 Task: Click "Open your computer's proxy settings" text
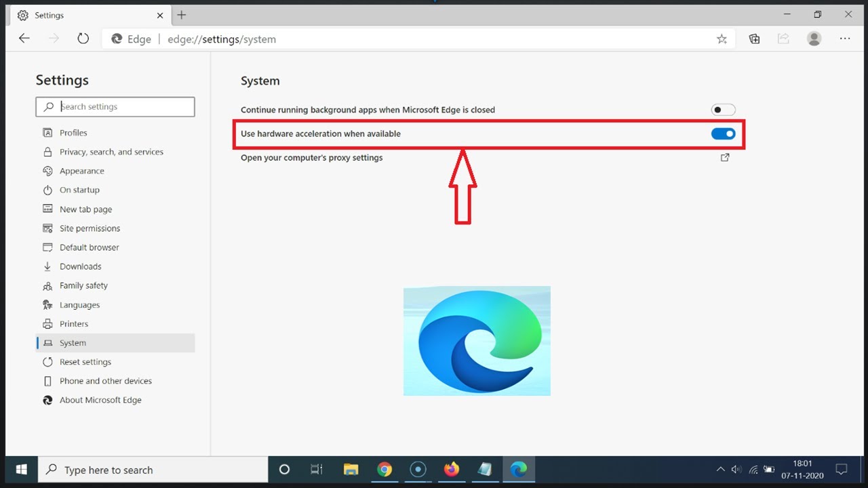coord(311,157)
